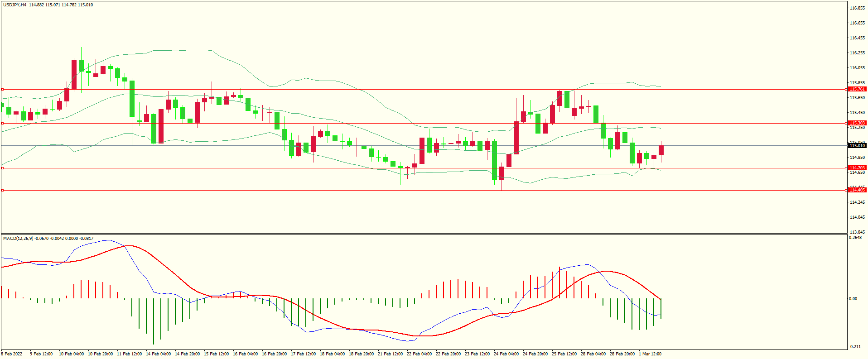The width and height of the screenshot is (868, 359).
Task: Click the 8 Feb 2022 date label
Action: click(x=12, y=354)
